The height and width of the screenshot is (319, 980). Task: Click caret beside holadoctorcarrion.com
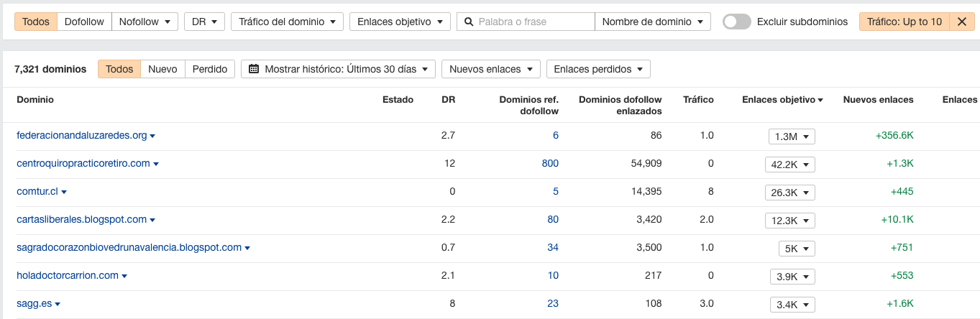124,277
